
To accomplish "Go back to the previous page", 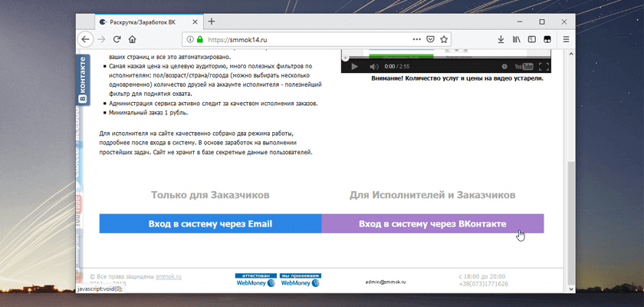I will [x=84, y=39].
